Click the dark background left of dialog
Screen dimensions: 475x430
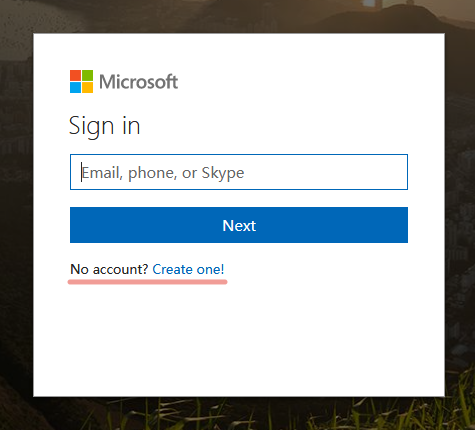[16, 215]
